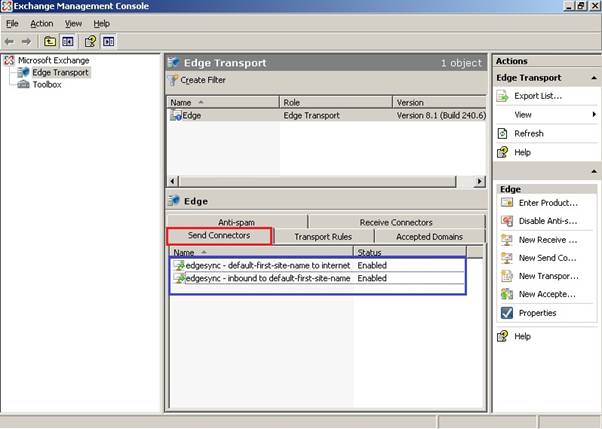Click the New Send Connector icon
This screenshot has height=429, width=602.
point(507,258)
